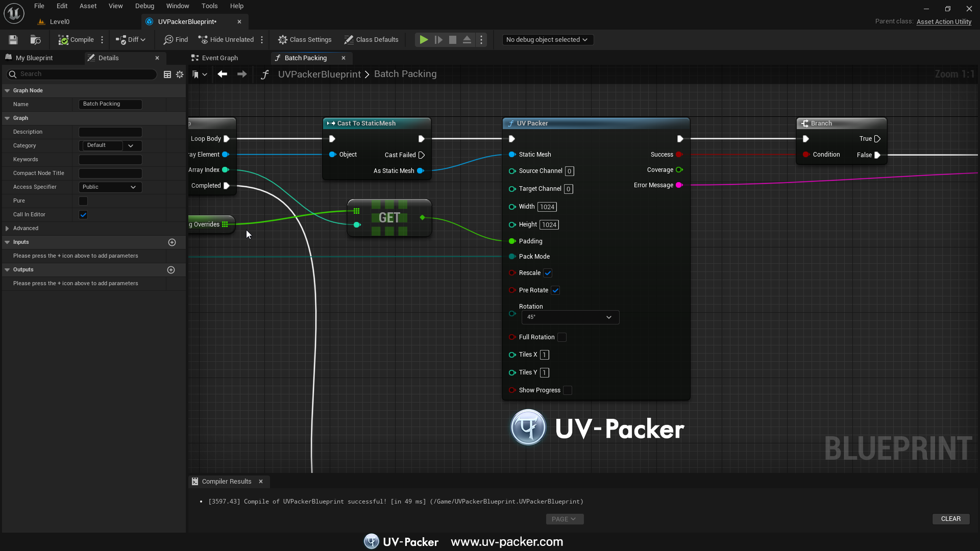980x551 pixels.
Task: Click the Error Message output pin
Action: coord(679,185)
